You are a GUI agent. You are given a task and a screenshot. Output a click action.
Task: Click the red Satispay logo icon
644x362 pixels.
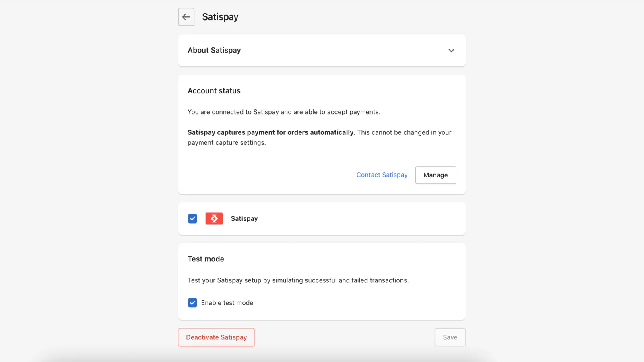(x=214, y=218)
